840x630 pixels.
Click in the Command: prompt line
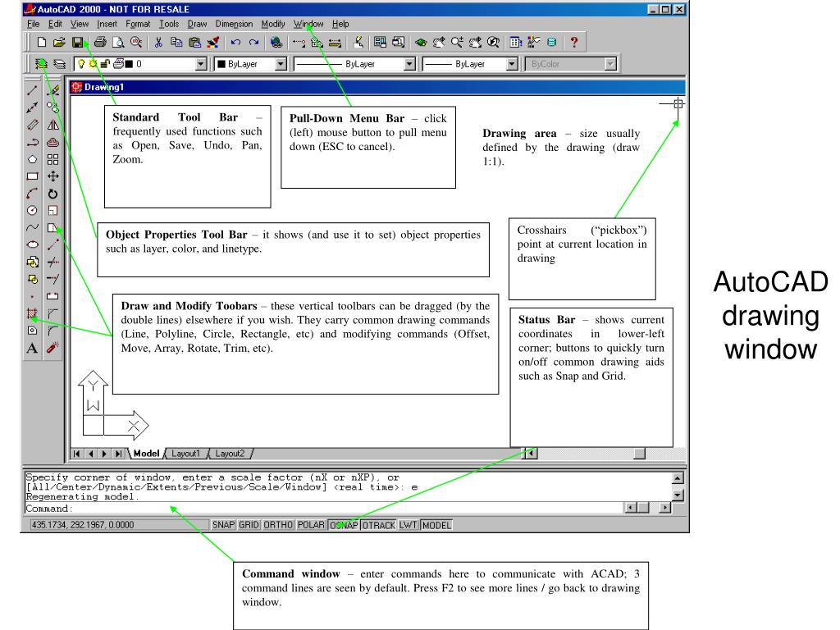pyautogui.click(x=323, y=509)
